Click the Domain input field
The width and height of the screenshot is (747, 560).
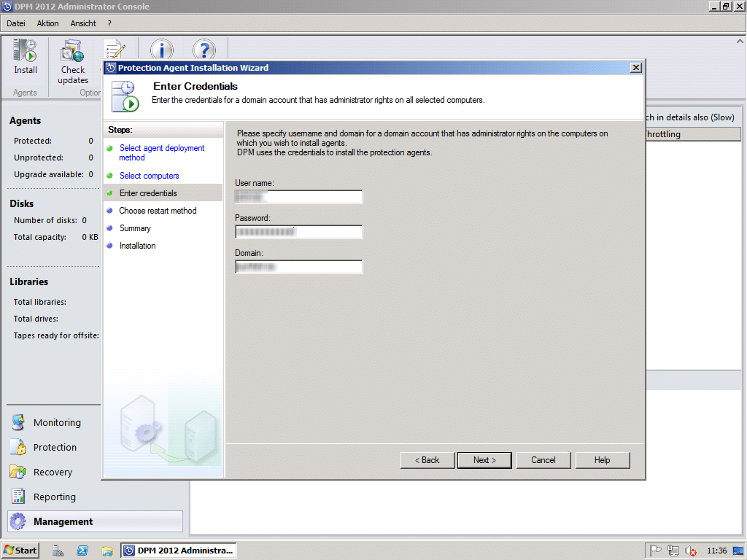pyautogui.click(x=298, y=267)
